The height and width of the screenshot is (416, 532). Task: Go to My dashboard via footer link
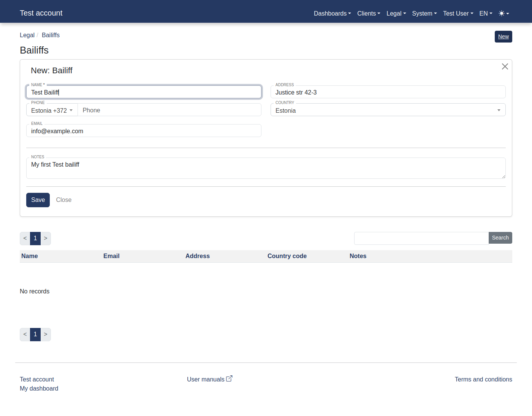[x=39, y=388]
